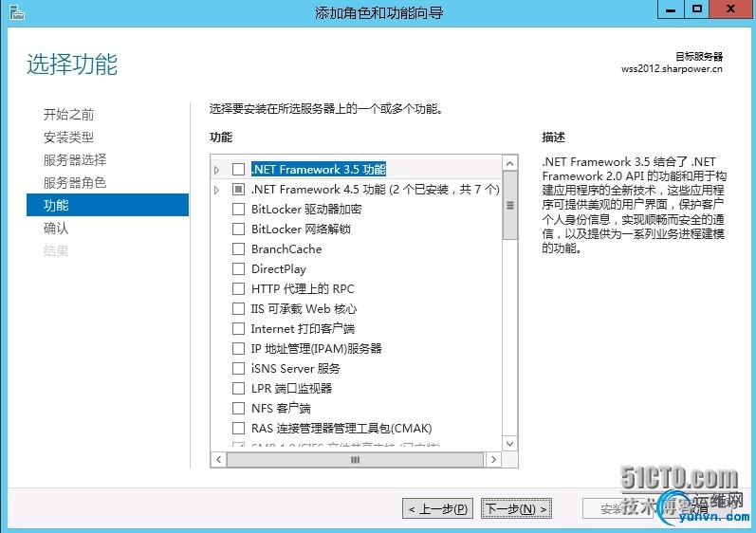Maximize the wizard window

pos(696,9)
